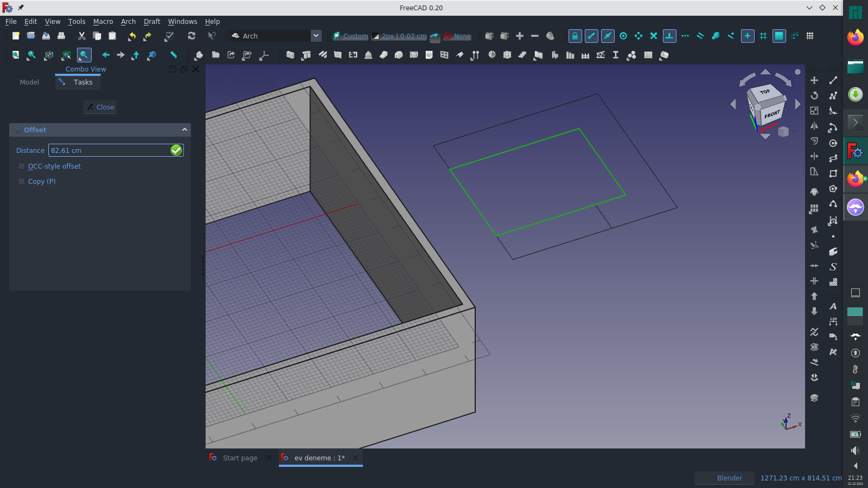Select the Arch Truss tool
This screenshot has height=488, width=868.
[x=600, y=55]
